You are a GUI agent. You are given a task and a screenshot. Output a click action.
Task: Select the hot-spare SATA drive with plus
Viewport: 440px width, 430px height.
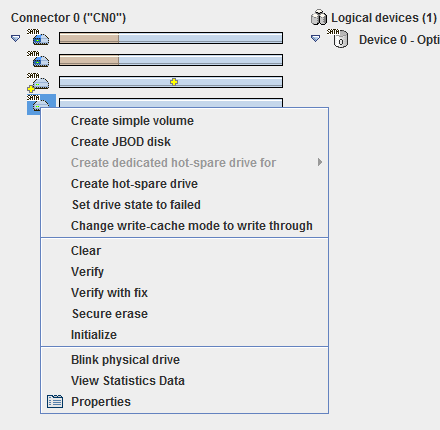[38, 82]
